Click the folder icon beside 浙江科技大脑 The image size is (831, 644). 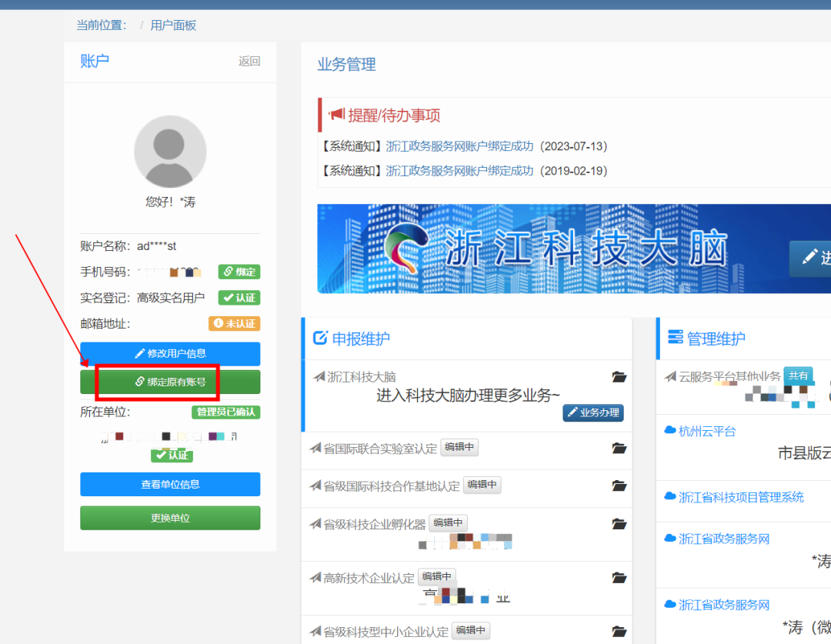[619, 376]
